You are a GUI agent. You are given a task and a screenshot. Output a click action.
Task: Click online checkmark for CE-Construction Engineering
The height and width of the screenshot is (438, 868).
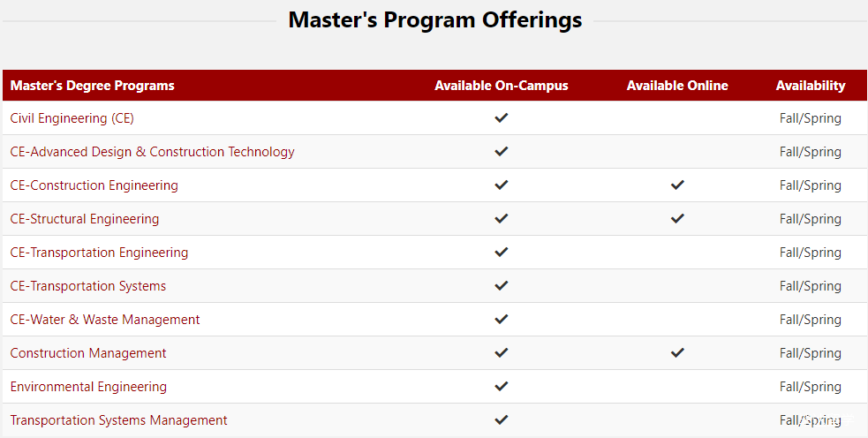point(677,185)
